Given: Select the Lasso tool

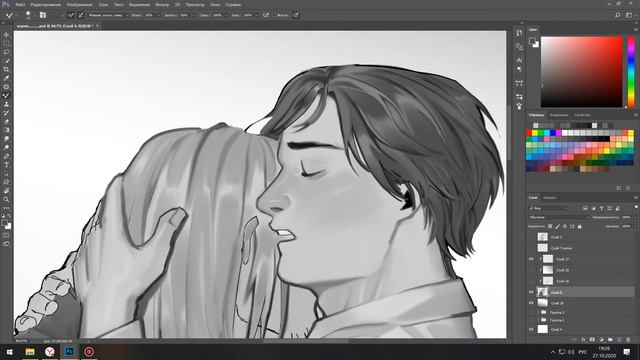Looking at the screenshot, I should (6, 52).
